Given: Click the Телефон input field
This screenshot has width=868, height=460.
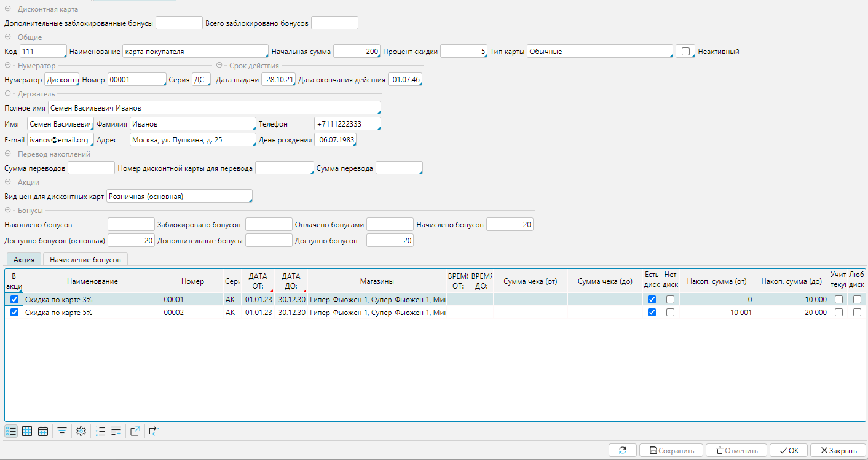Looking at the screenshot, I should (x=347, y=124).
